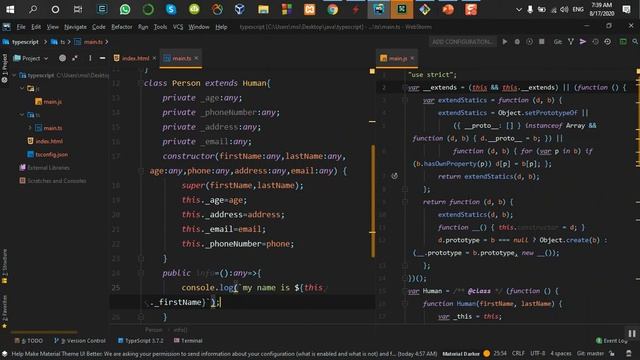This screenshot has width=640, height=360.
Task: Fold the constructor closing brace marker
Action: tap(141, 258)
